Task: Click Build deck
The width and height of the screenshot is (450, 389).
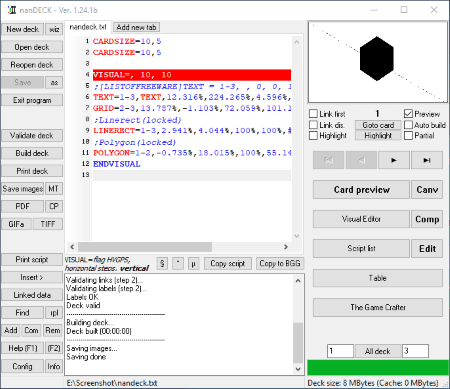Action: pos(32,153)
